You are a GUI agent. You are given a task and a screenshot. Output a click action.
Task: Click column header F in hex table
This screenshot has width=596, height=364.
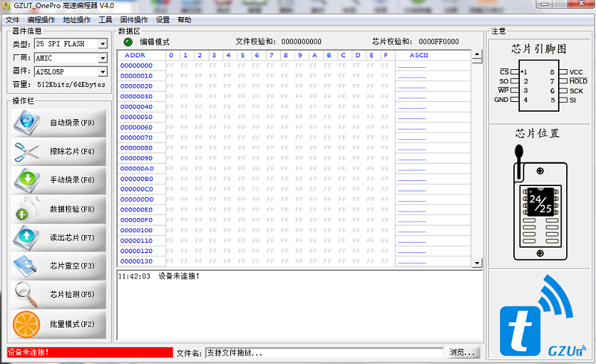[x=386, y=55]
